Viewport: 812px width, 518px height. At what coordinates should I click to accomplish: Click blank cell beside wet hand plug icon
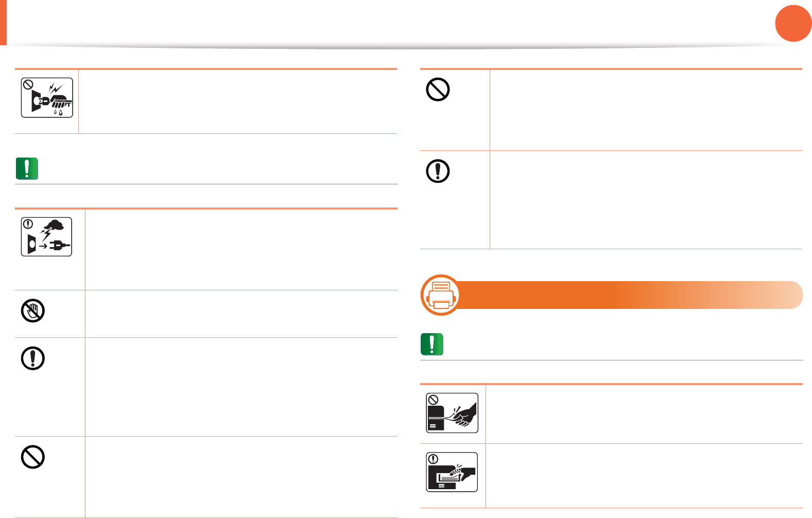pos(237,101)
